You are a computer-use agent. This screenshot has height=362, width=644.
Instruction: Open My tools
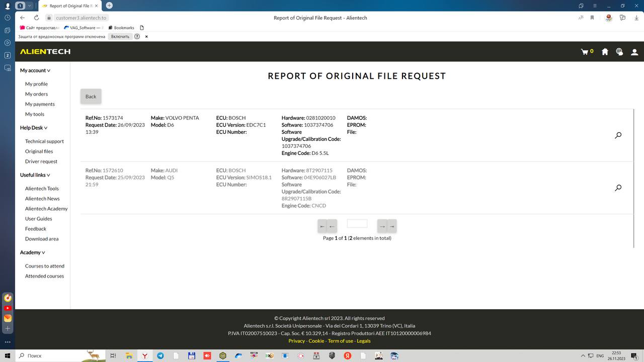tap(35, 114)
